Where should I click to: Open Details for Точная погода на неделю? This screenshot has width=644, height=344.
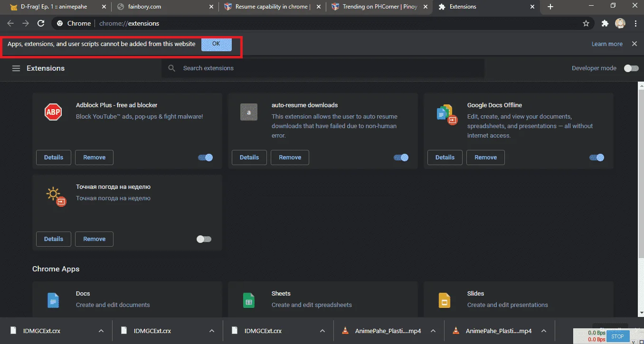click(x=54, y=239)
